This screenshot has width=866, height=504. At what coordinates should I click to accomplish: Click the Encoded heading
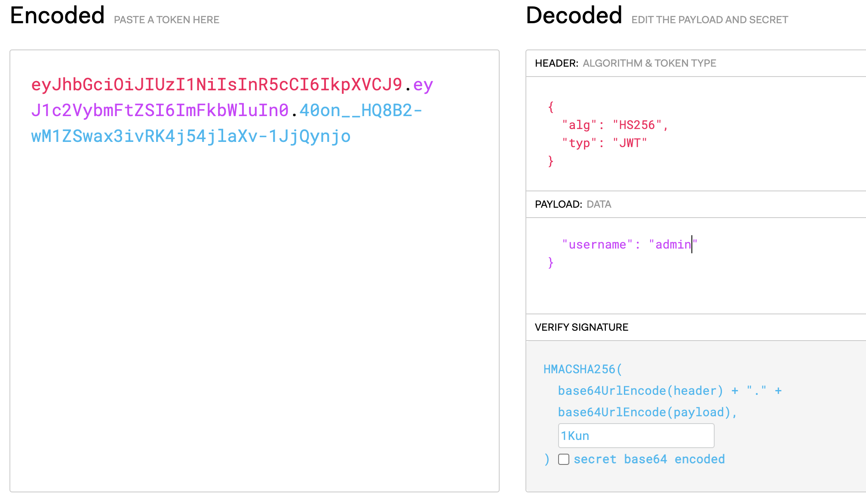coord(57,15)
